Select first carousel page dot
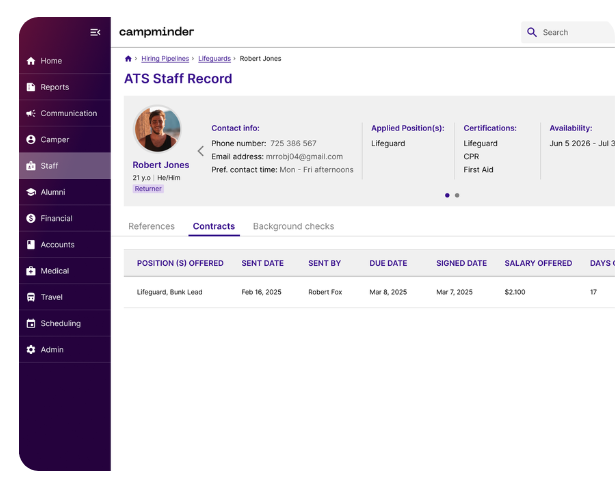 point(447,195)
